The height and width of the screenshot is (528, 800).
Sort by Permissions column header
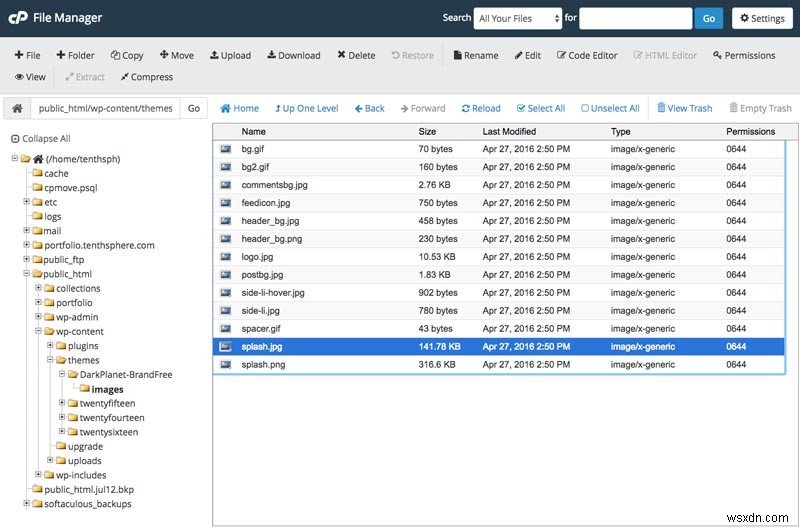(x=751, y=132)
